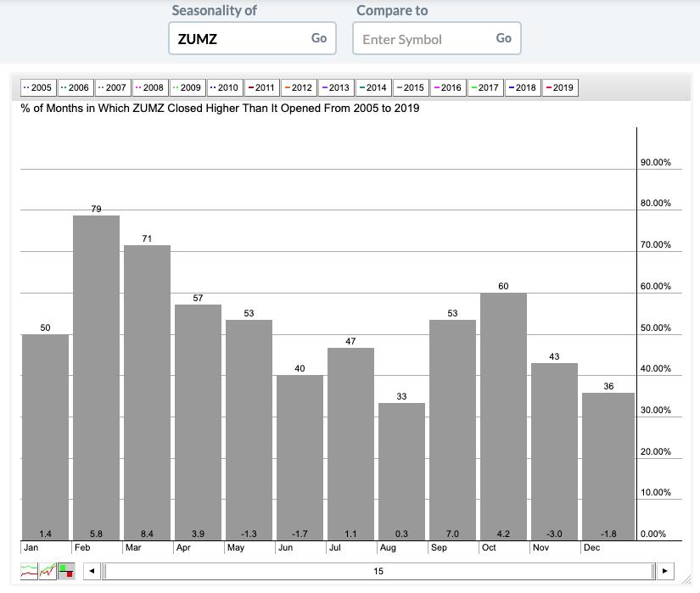Screen dimensions: 700x593
Task: Toggle the 2005 year button
Action: point(38,87)
